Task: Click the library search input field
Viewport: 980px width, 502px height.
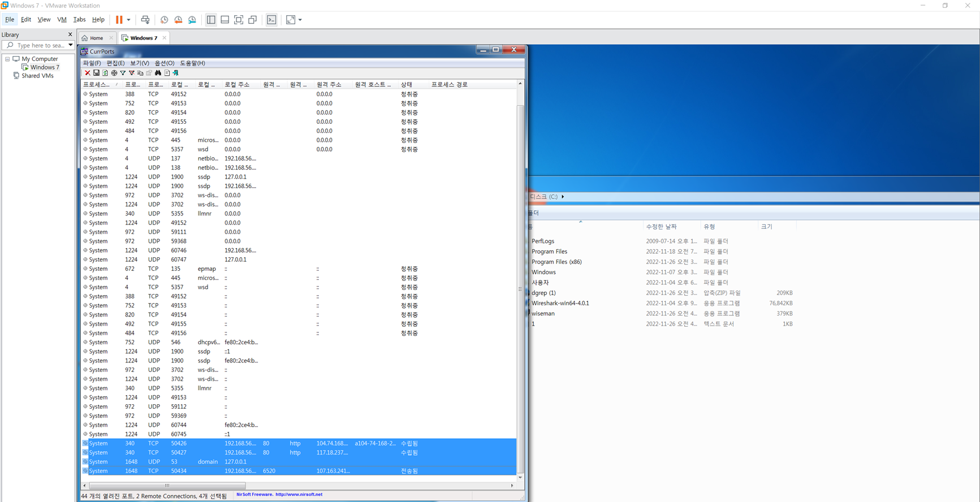Action: 37,45
